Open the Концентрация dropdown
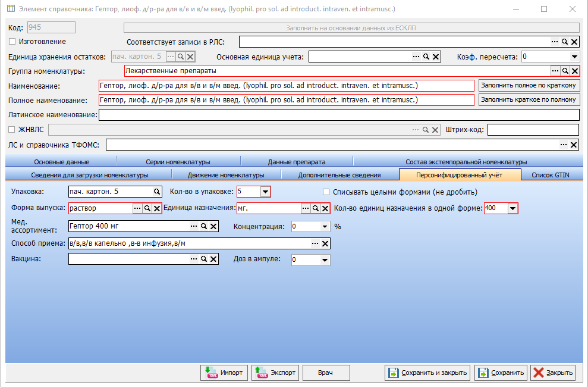 pyautogui.click(x=325, y=227)
